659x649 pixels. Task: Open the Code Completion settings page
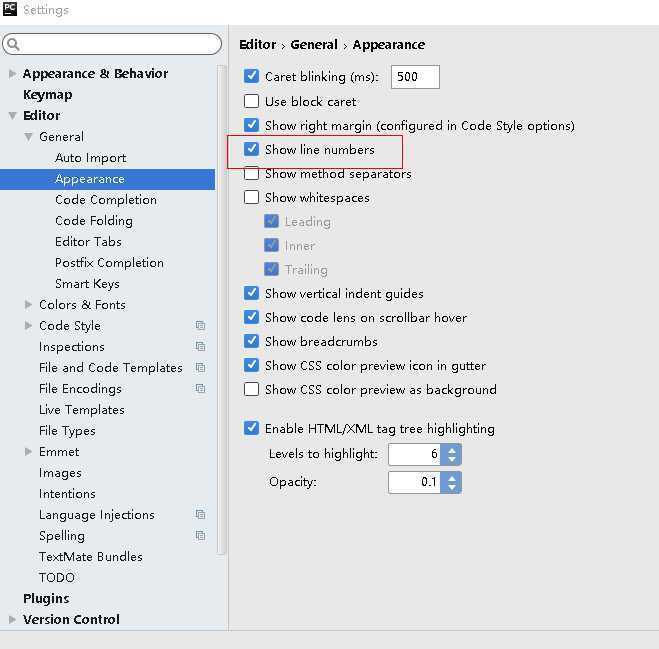[105, 200]
